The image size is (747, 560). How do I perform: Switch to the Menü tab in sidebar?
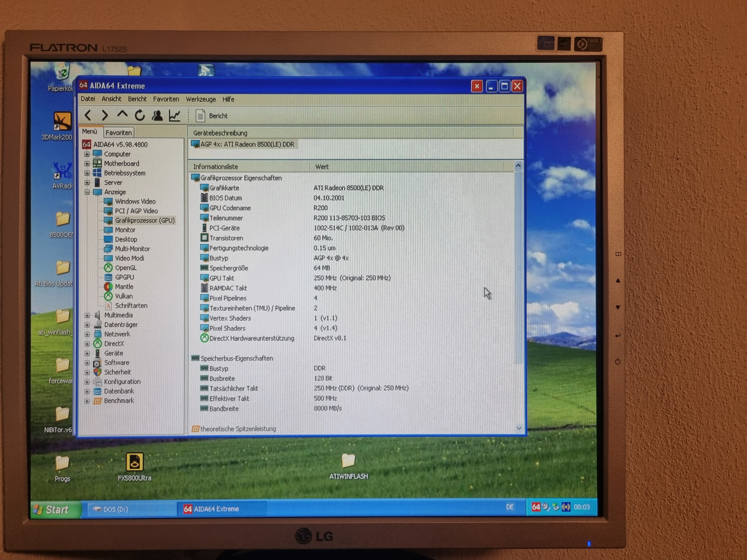click(x=89, y=132)
